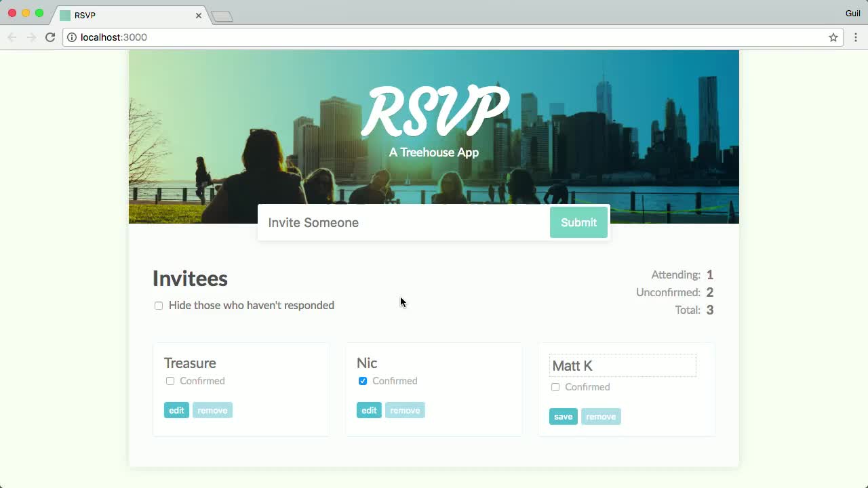
Task: Check Confirmed for Matt K
Action: 555,387
